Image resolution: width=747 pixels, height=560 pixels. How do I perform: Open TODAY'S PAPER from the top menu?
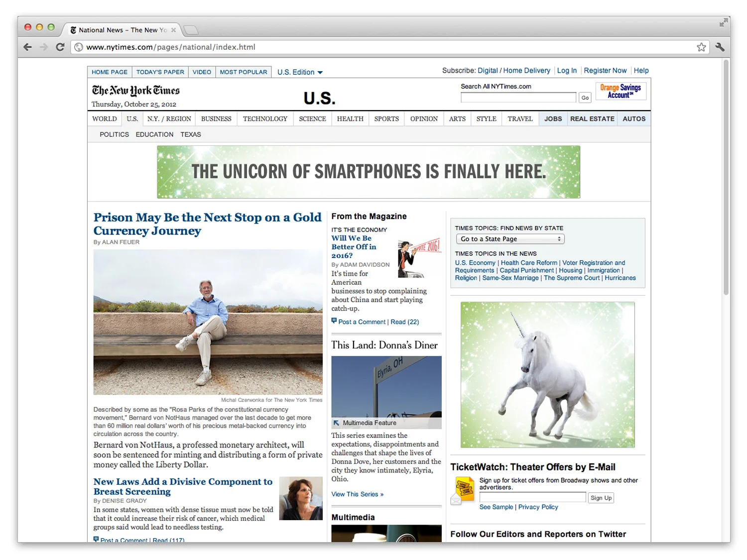point(160,72)
